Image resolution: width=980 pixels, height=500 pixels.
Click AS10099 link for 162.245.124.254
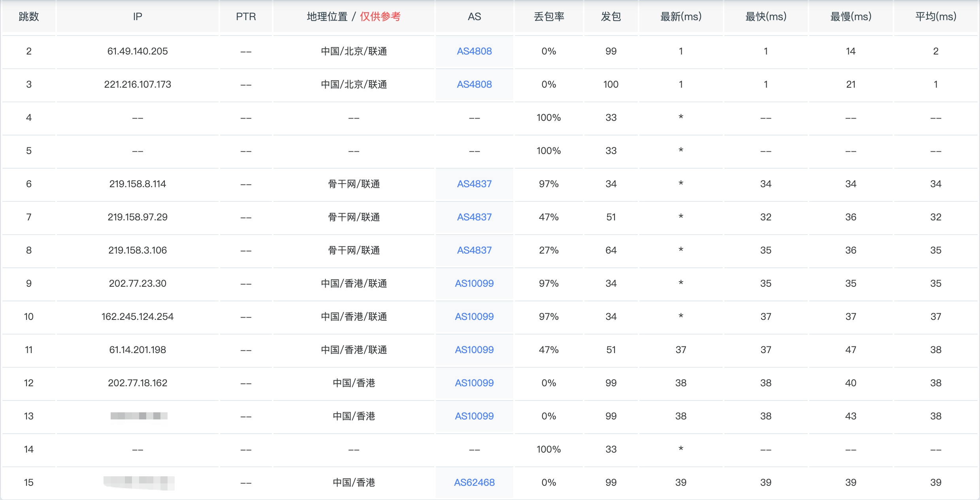tap(474, 317)
